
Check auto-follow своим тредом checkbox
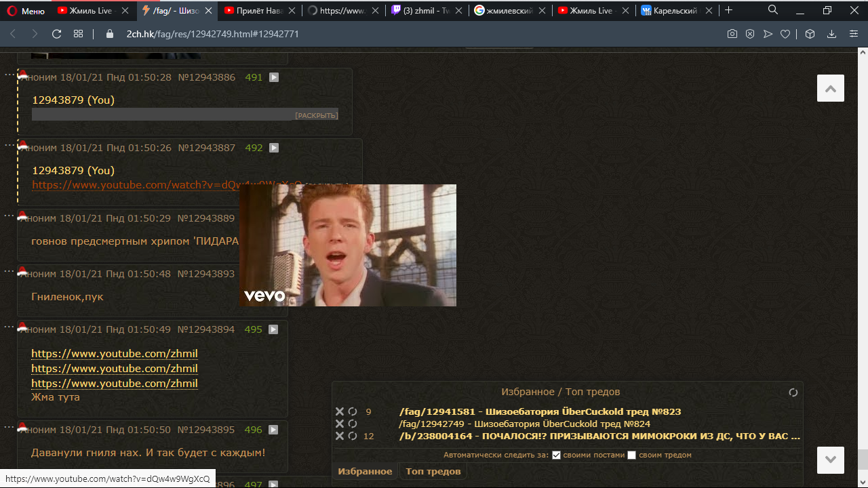[x=632, y=455]
